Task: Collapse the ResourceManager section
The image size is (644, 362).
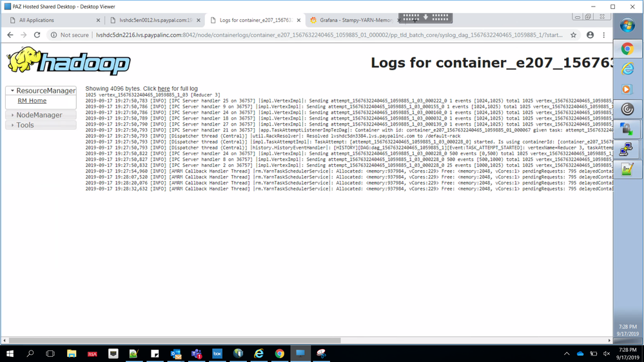Action: tap(41, 90)
